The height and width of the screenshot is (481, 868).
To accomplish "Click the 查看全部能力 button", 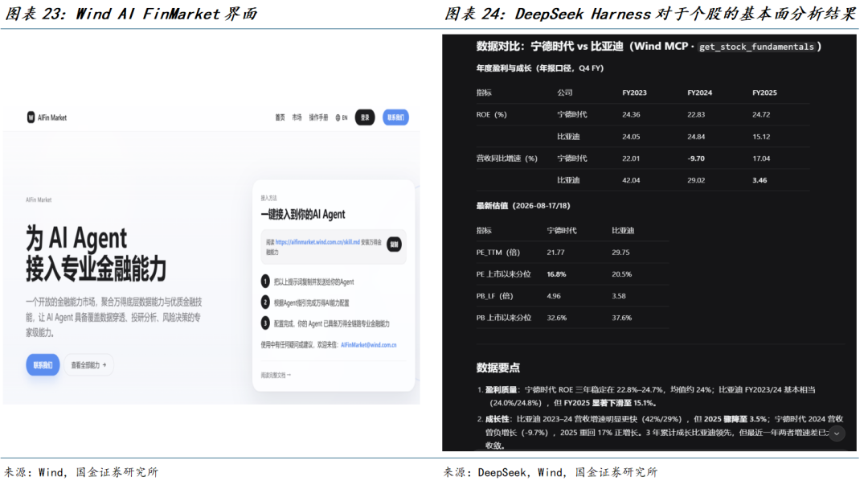I will 88,365.
